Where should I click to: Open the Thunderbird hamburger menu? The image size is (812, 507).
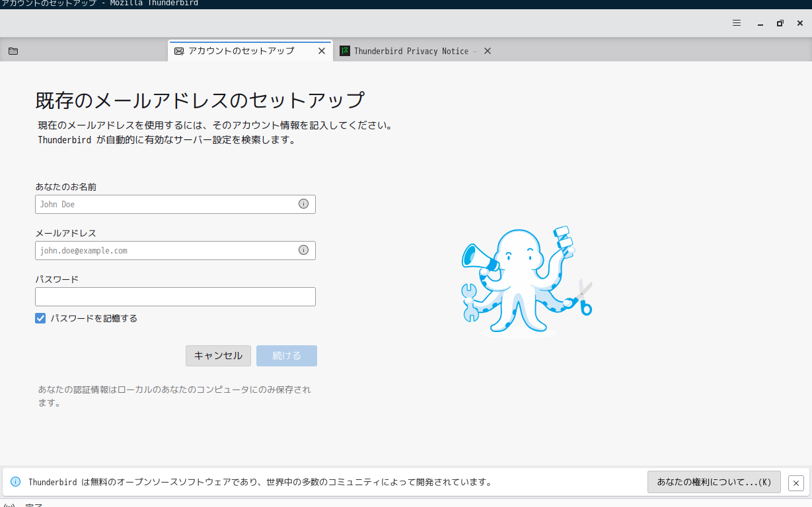click(x=737, y=23)
